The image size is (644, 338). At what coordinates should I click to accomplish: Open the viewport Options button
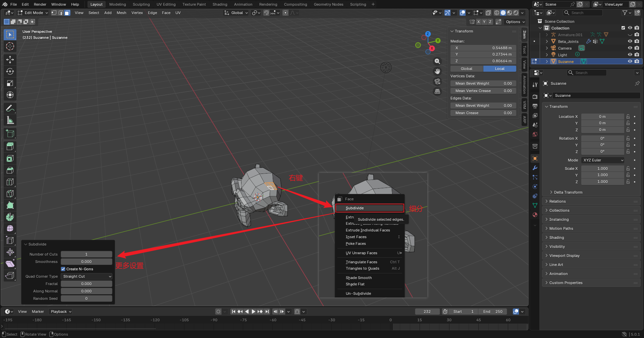(515, 22)
